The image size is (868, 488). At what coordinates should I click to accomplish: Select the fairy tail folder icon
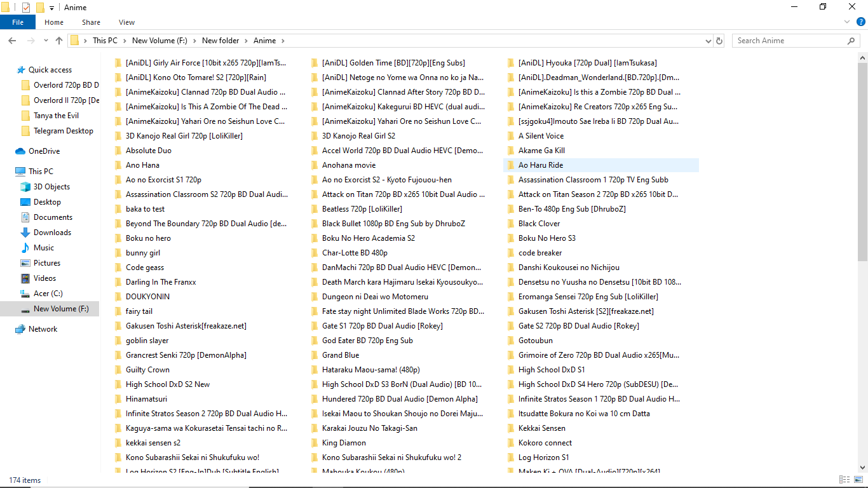(x=118, y=311)
